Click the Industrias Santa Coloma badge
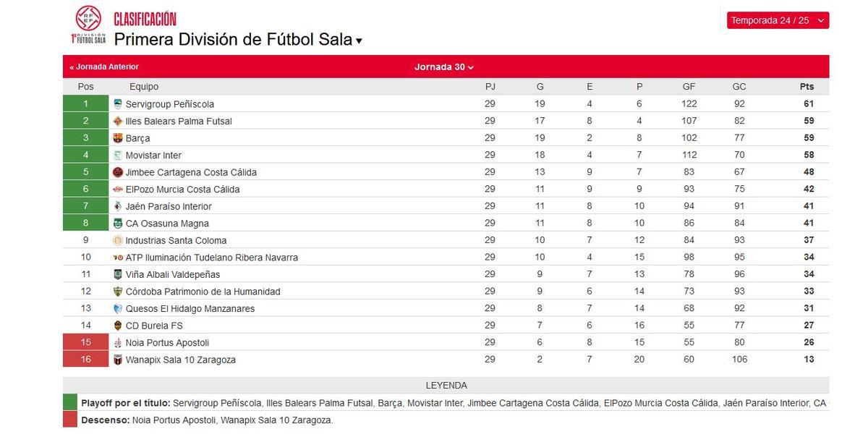The height and width of the screenshot is (437, 868). [117, 239]
